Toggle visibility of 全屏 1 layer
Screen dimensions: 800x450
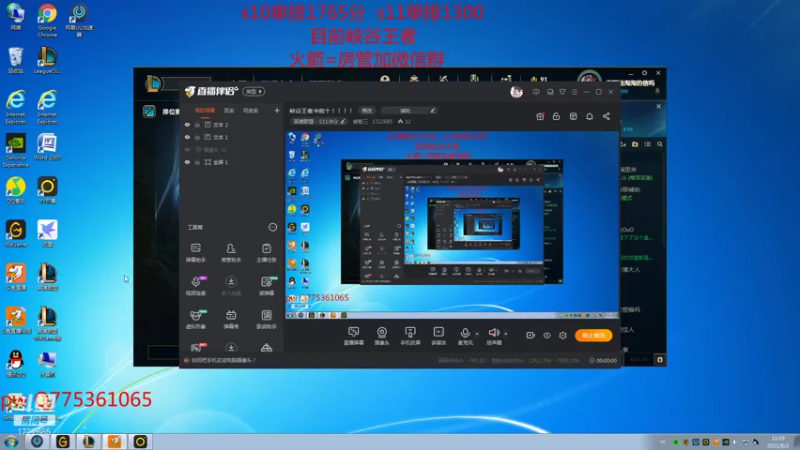[187, 162]
